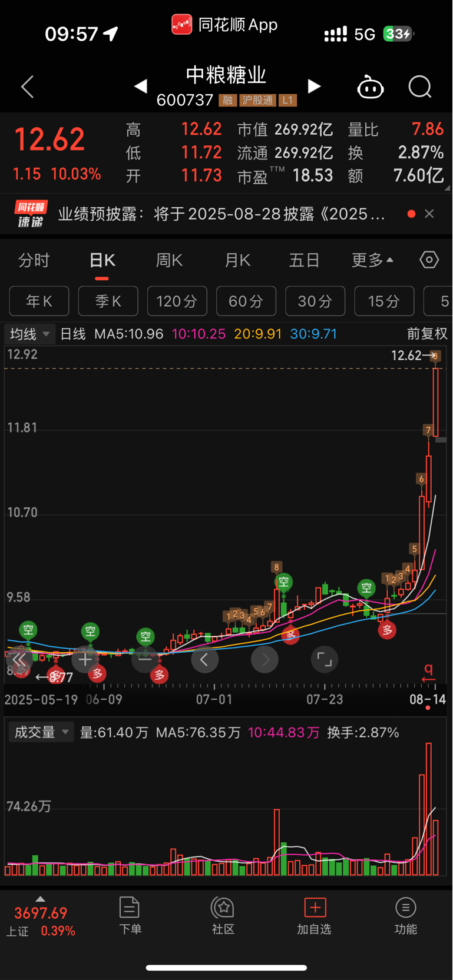The image size is (453, 980).
Task: Open the 前复权 adjustment option
Action: 427,334
